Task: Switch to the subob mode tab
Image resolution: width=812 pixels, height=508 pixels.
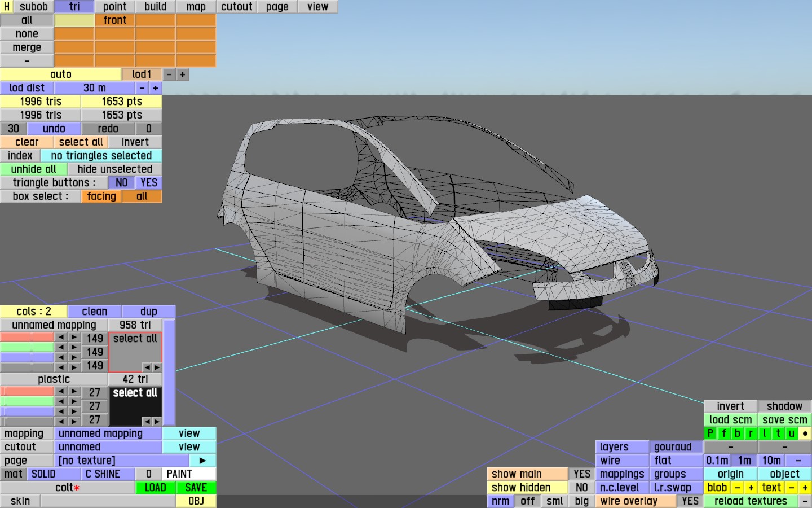Action: [x=34, y=7]
